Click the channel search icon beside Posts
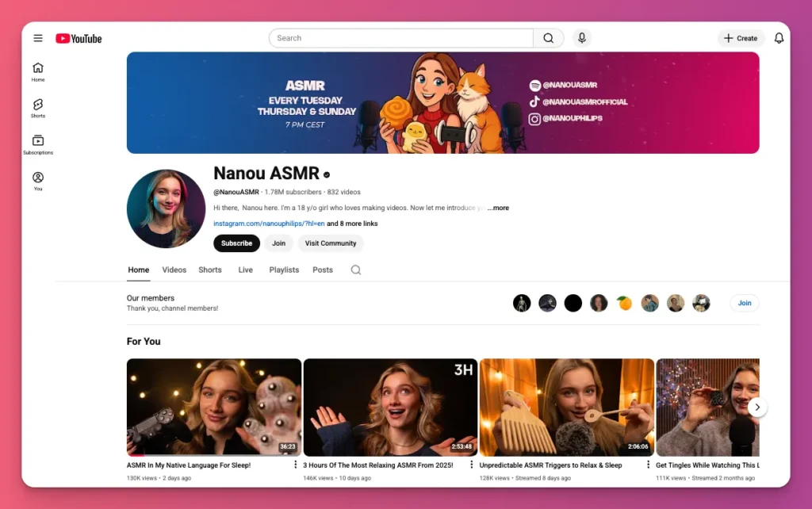 point(355,270)
